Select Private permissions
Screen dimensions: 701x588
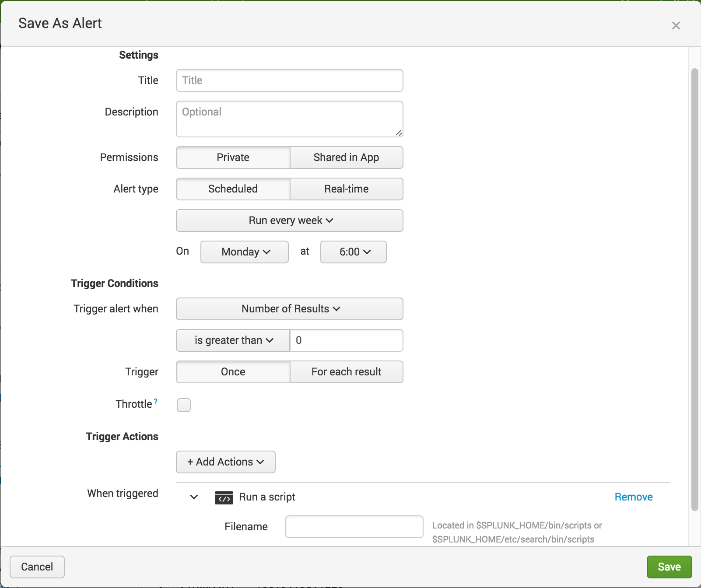click(232, 157)
